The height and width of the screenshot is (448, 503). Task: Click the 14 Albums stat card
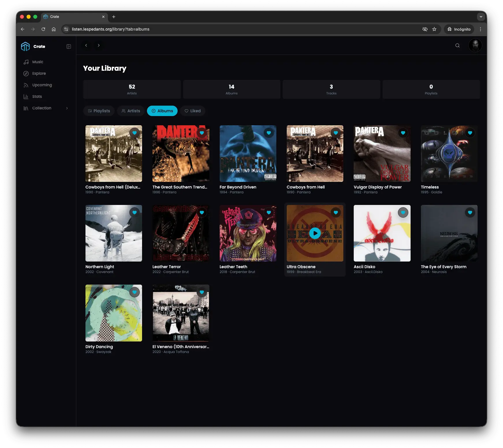(232, 89)
